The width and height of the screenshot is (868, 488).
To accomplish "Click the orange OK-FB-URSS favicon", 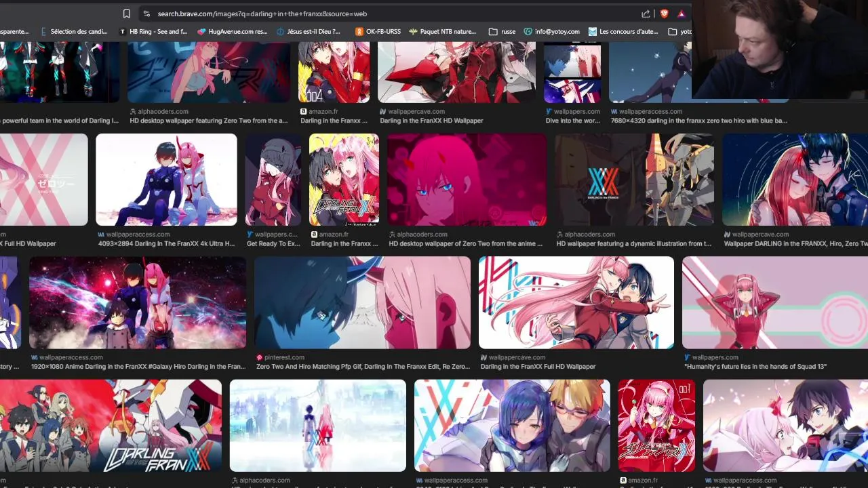I will tap(359, 31).
